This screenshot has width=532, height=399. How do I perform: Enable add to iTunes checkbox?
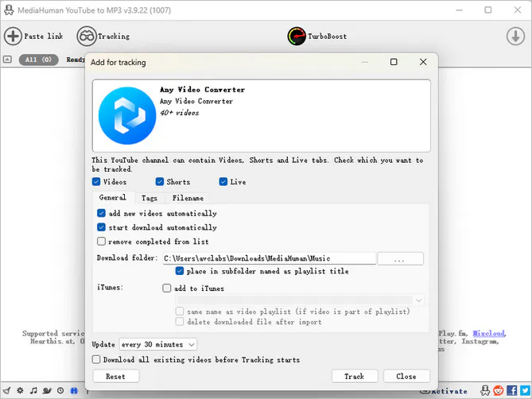coord(166,289)
